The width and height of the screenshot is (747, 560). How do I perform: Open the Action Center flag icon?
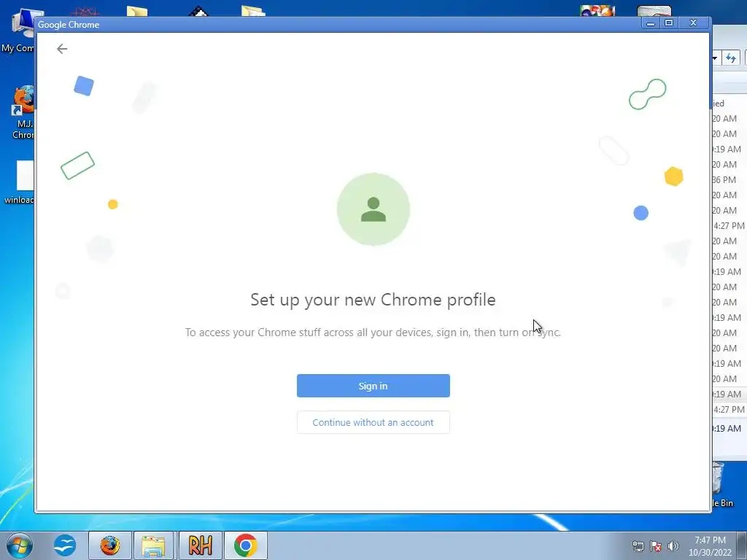coord(656,546)
